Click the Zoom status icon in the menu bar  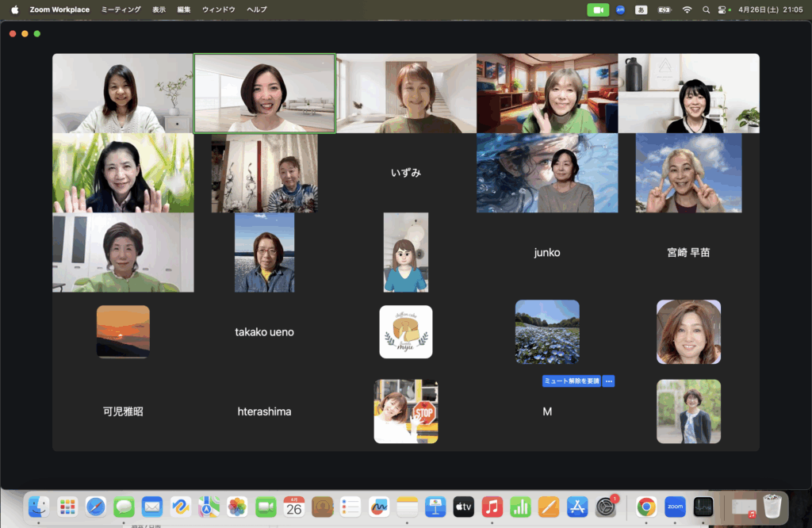click(x=620, y=10)
